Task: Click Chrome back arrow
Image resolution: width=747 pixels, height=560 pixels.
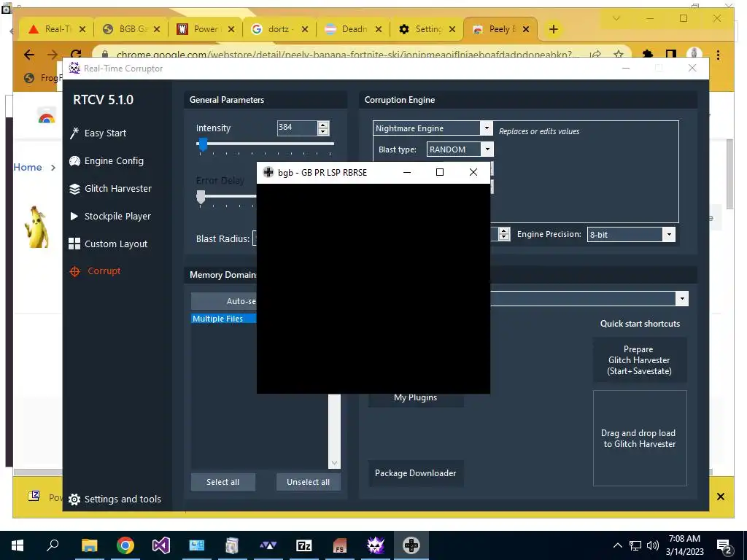Action: (x=29, y=55)
